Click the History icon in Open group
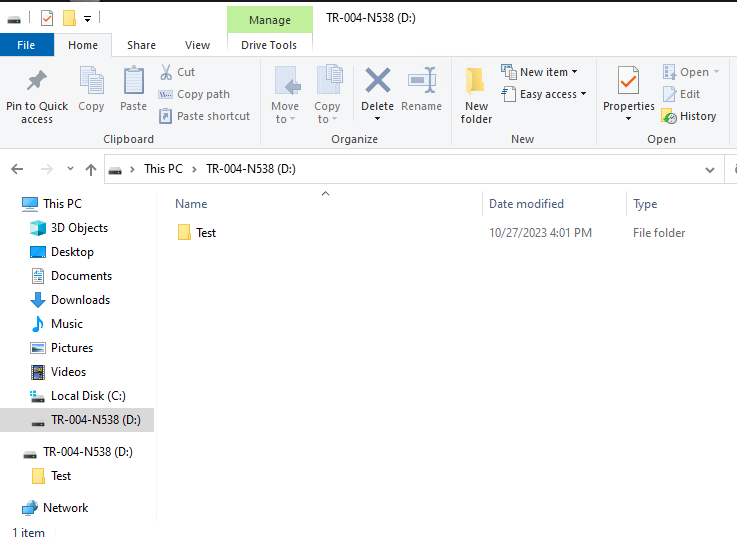 [x=668, y=116]
